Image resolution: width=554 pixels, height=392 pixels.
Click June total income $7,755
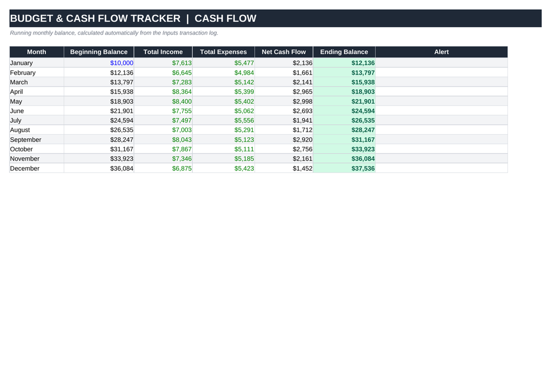163,111
